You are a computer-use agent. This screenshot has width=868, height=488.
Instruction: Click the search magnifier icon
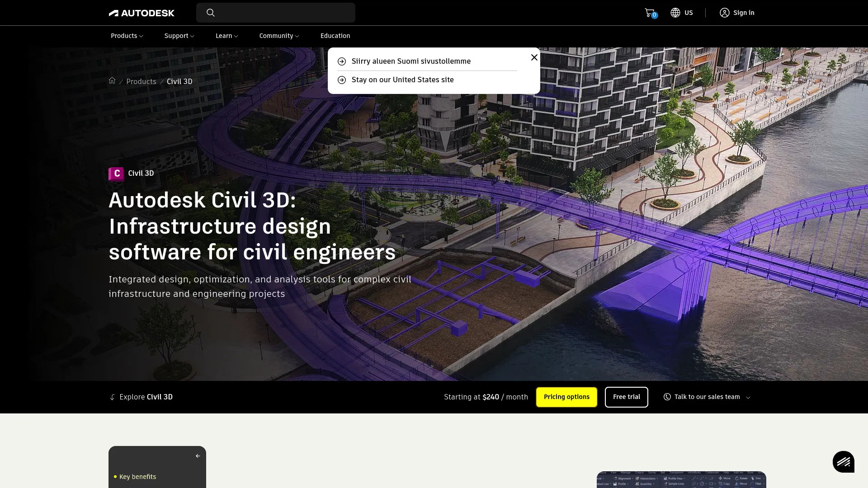pos(211,13)
